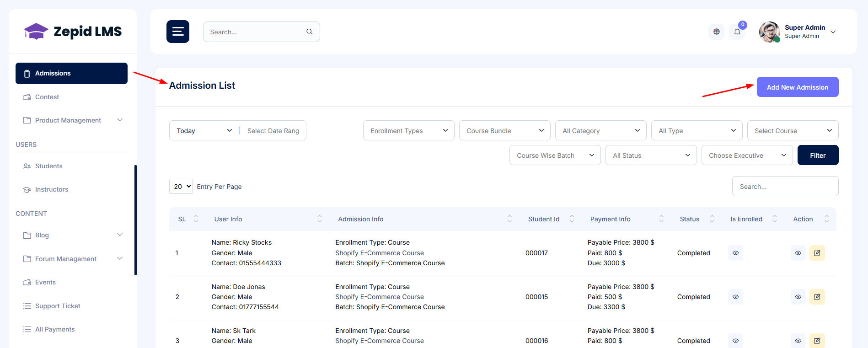Open the All Category dropdown
The height and width of the screenshot is (348, 868).
pyautogui.click(x=601, y=130)
